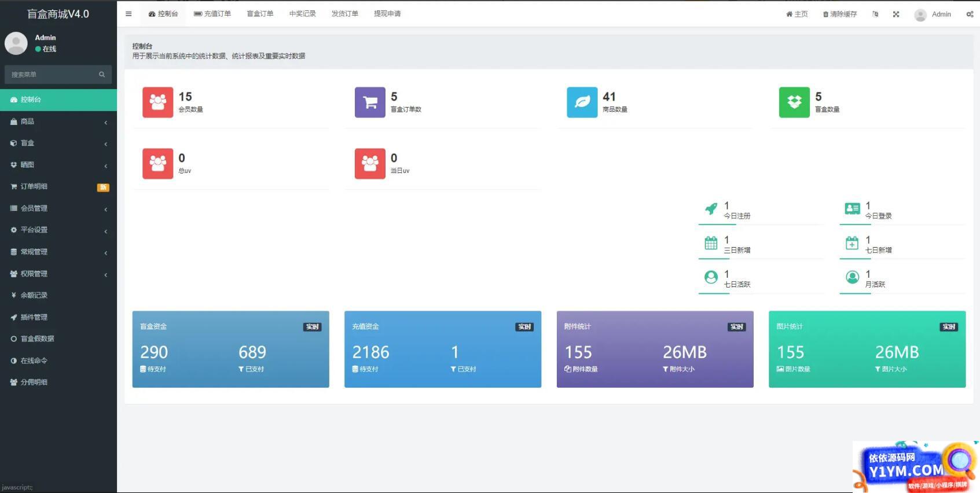The image size is (980, 493).
Task: Expand the 商品 sidebar menu chevron
Action: pyautogui.click(x=106, y=122)
